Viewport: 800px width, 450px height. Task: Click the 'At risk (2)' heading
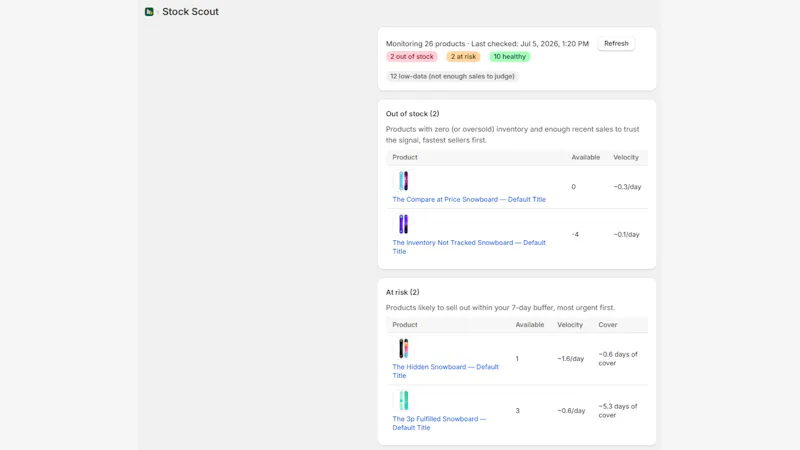pos(403,292)
